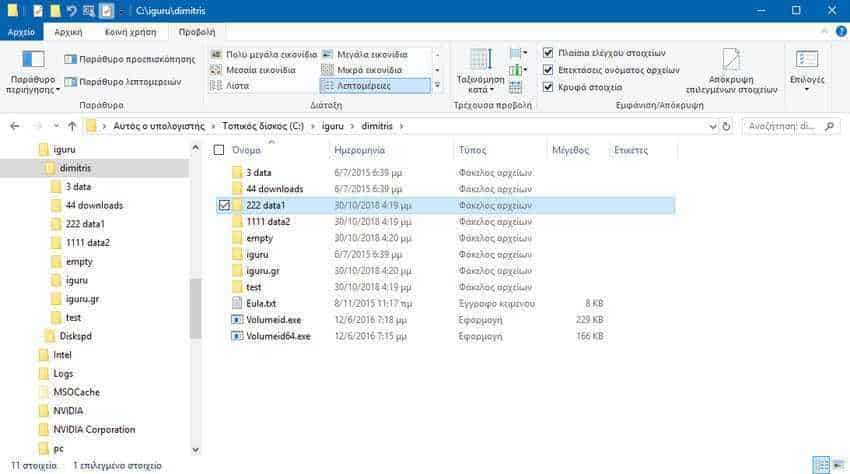Select the 3 data folder in file list
The height and width of the screenshot is (474, 850).
(x=259, y=172)
